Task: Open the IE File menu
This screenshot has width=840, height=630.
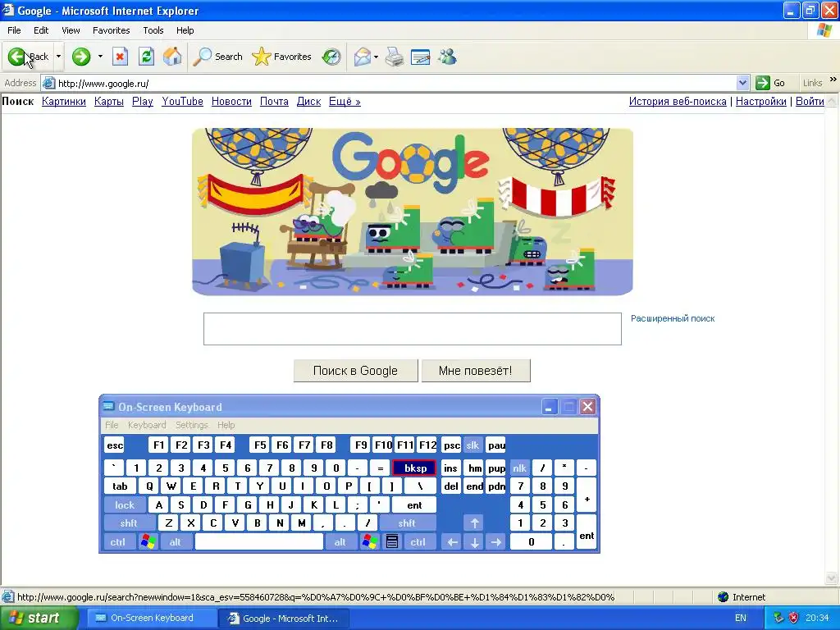Action: point(14,30)
